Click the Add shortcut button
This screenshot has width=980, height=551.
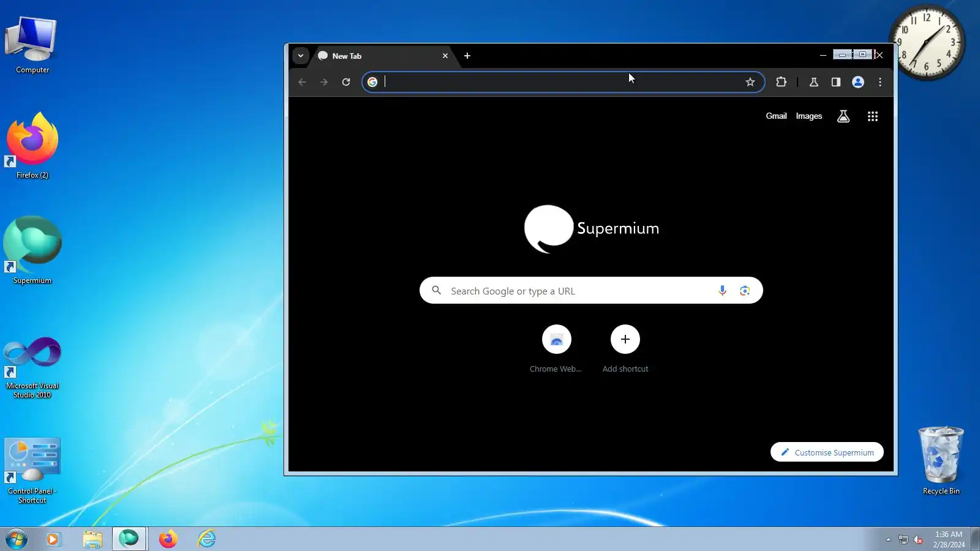(625, 349)
